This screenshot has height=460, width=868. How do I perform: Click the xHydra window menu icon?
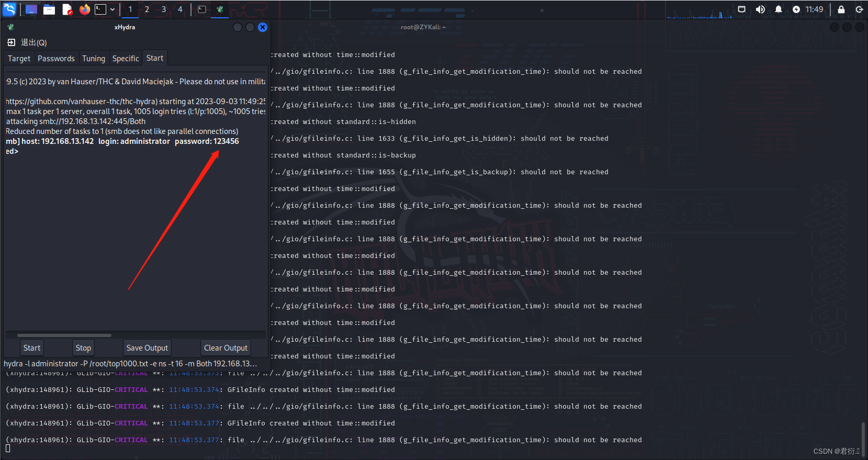10,27
